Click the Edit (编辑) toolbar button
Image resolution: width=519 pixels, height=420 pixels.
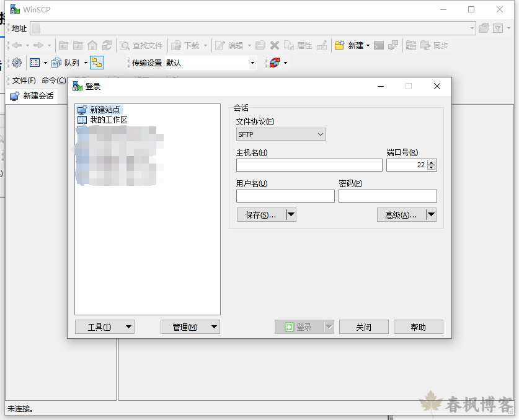pos(229,46)
